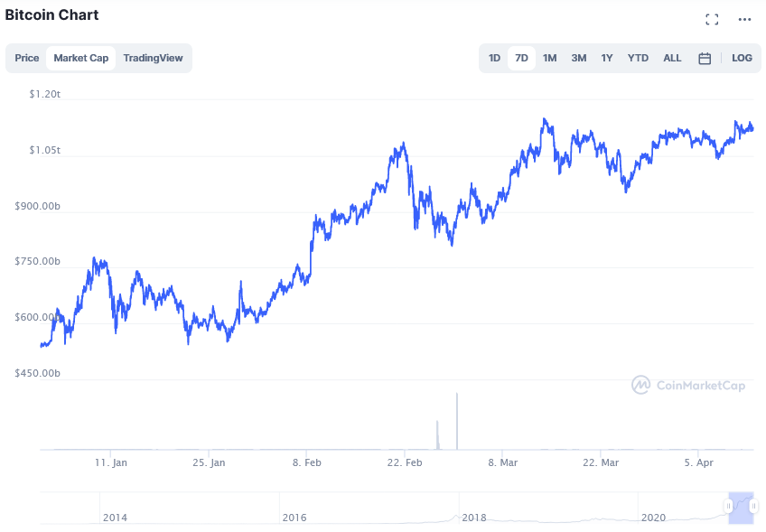
Task: Toggle the LOG scale option
Action: coord(742,58)
